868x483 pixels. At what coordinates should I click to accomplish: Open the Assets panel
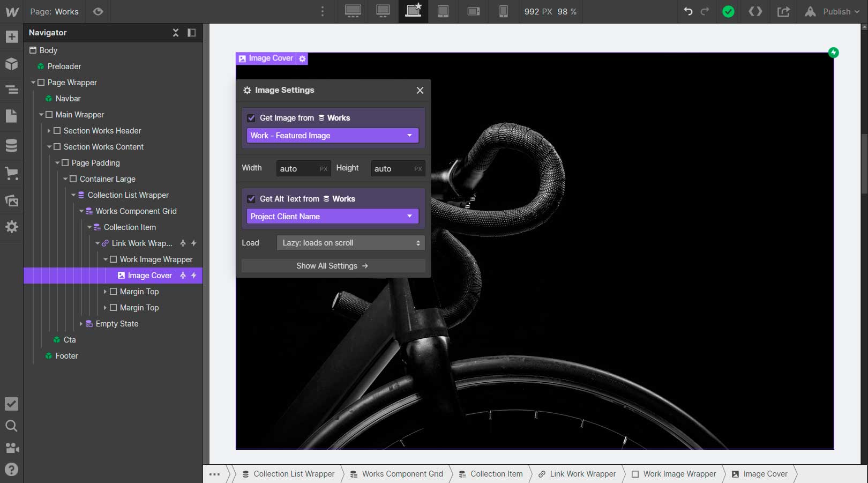(x=11, y=200)
